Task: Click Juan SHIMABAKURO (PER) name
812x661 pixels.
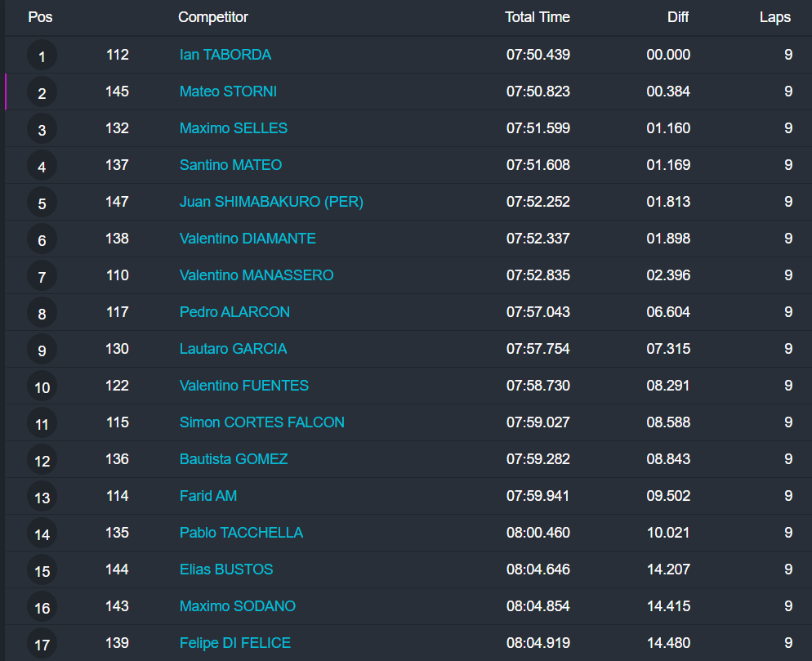Action: coord(271,202)
